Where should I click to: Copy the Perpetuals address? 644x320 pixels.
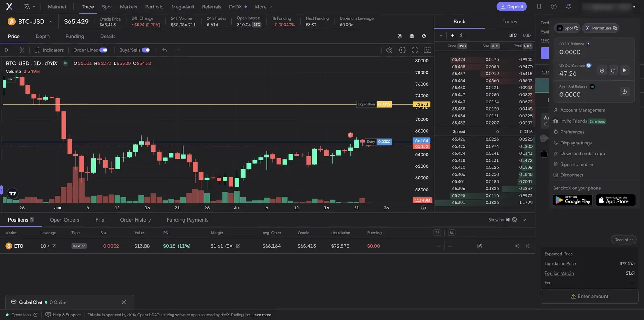[601, 28]
